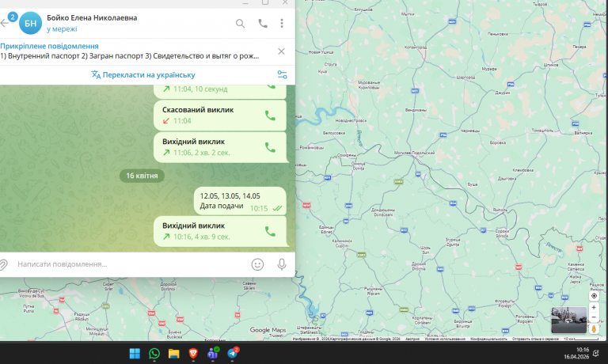Show my location on Google Maps
This screenshot has height=364, width=608.
(x=594, y=296)
